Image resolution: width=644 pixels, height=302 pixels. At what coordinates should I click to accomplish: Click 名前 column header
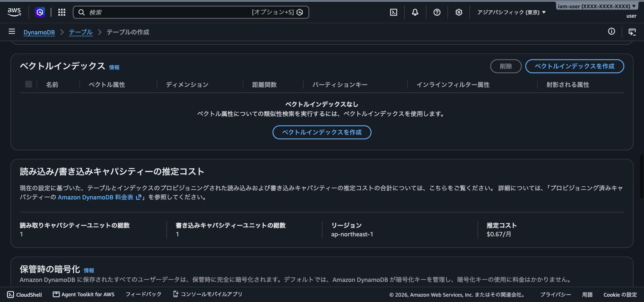tap(52, 85)
